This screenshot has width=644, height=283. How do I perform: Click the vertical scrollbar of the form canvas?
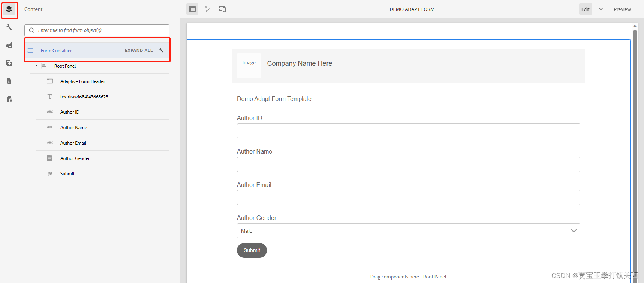(x=635, y=156)
